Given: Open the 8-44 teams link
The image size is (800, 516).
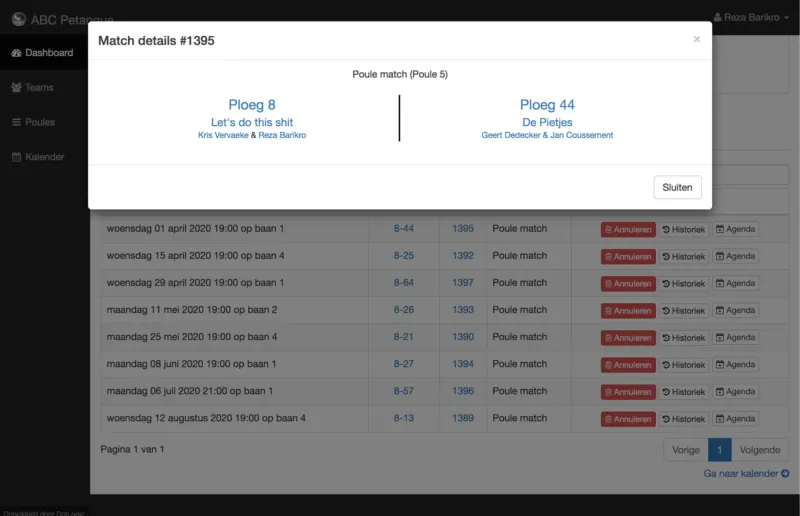Looking at the screenshot, I should 404,229.
